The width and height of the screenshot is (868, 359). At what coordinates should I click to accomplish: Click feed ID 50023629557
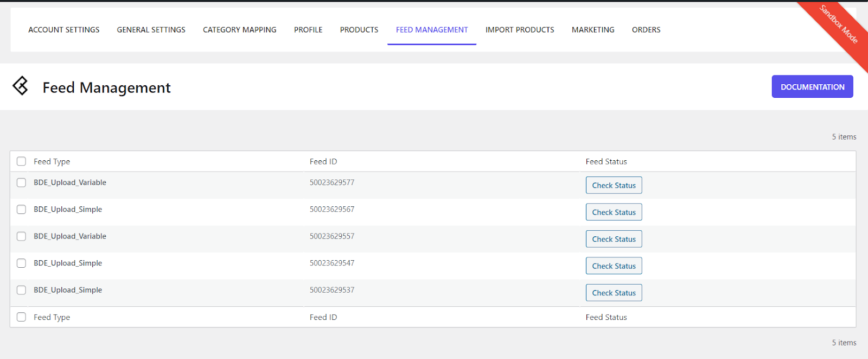tap(332, 236)
